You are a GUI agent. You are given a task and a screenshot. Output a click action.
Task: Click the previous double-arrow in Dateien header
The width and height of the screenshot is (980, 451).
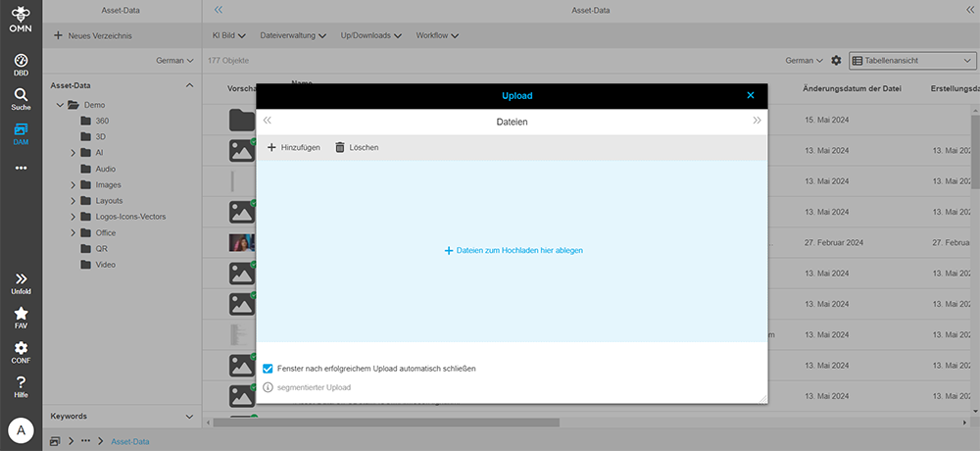[x=267, y=121]
